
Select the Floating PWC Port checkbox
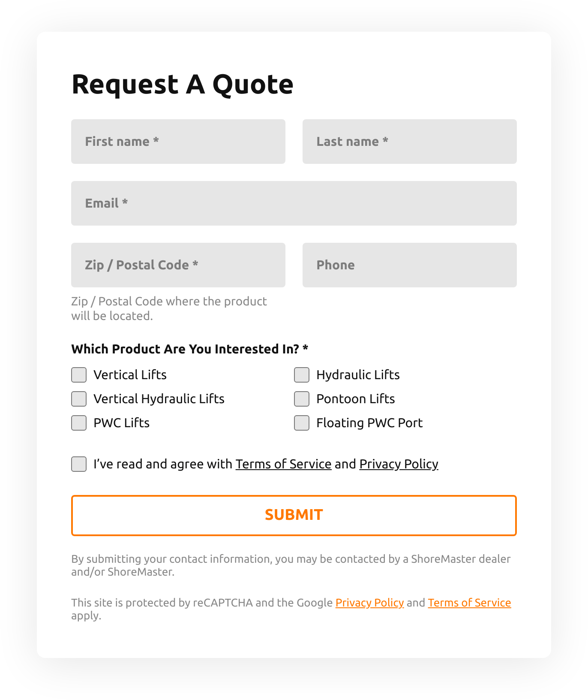[301, 423]
